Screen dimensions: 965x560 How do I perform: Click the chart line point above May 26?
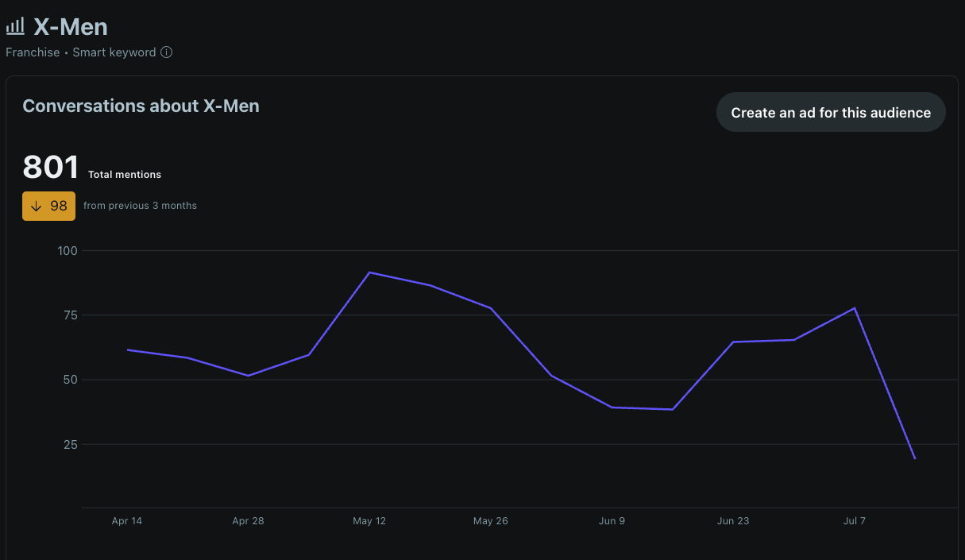pos(491,308)
